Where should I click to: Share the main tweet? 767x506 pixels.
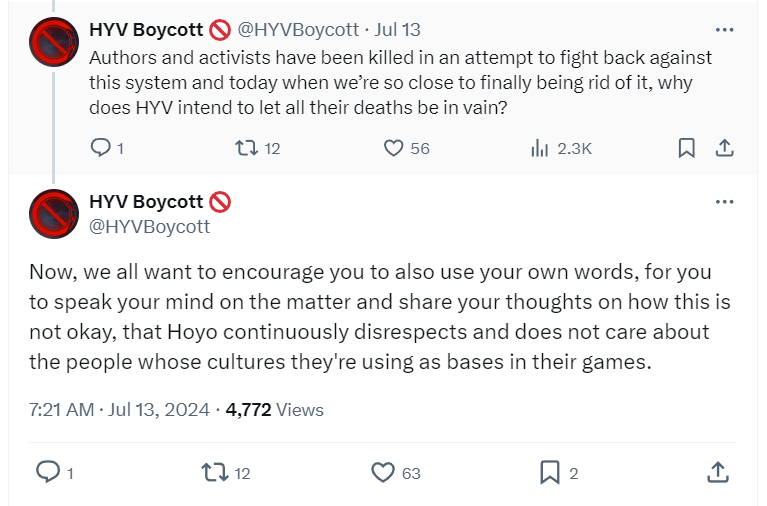click(x=717, y=473)
